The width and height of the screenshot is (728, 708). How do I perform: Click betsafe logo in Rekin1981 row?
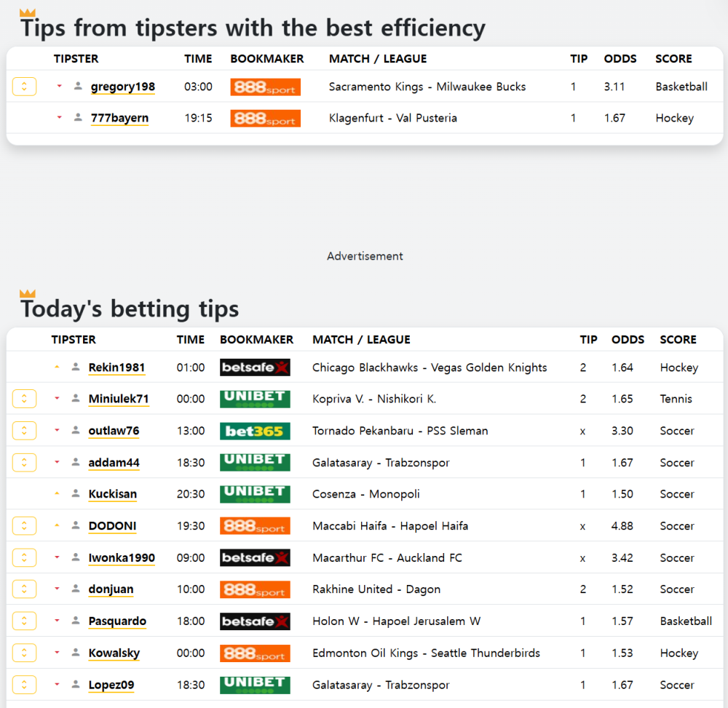click(255, 367)
